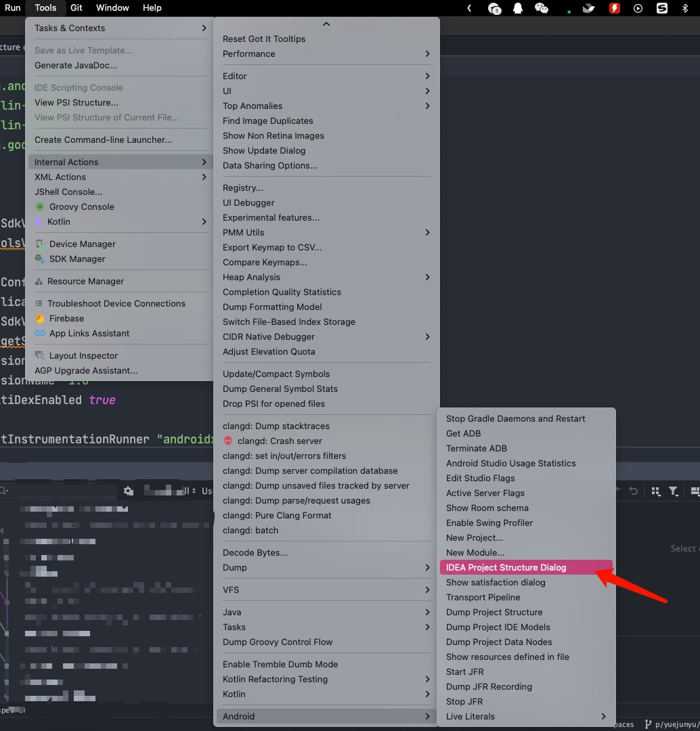Click the SDK Manager cube icon
Viewport: 700px width, 731px height.
click(x=40, y=259)
